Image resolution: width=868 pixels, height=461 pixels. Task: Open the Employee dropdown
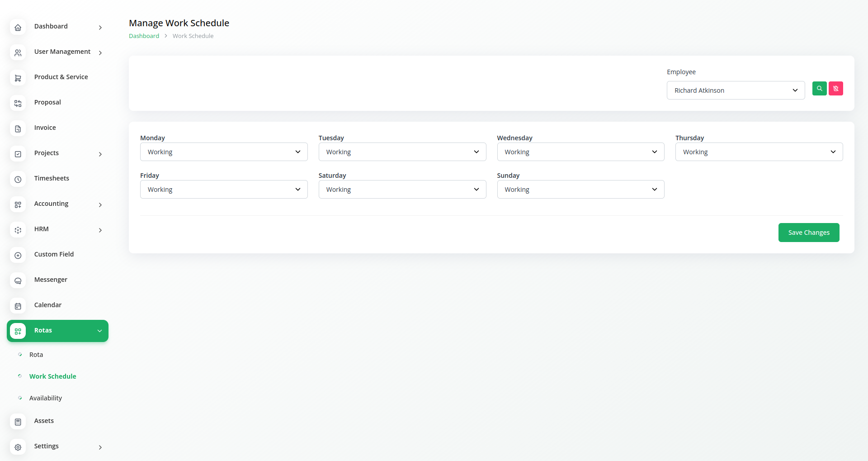pos(736,90)
